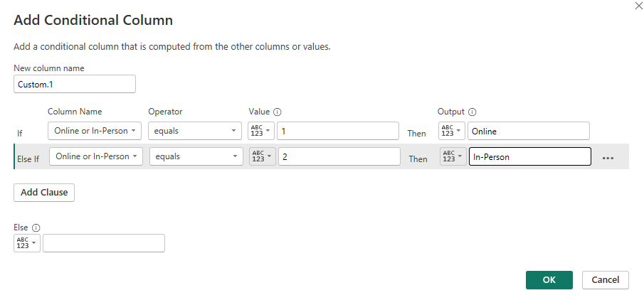
Task: Expand Column Name dropdown in If row
Action: (x=95, y=131)
